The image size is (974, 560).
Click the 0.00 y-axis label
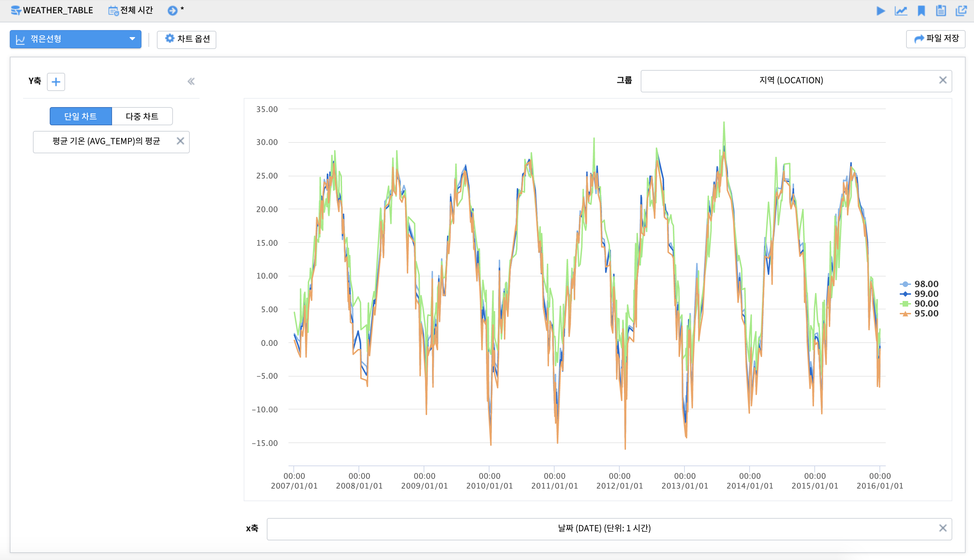269,343
